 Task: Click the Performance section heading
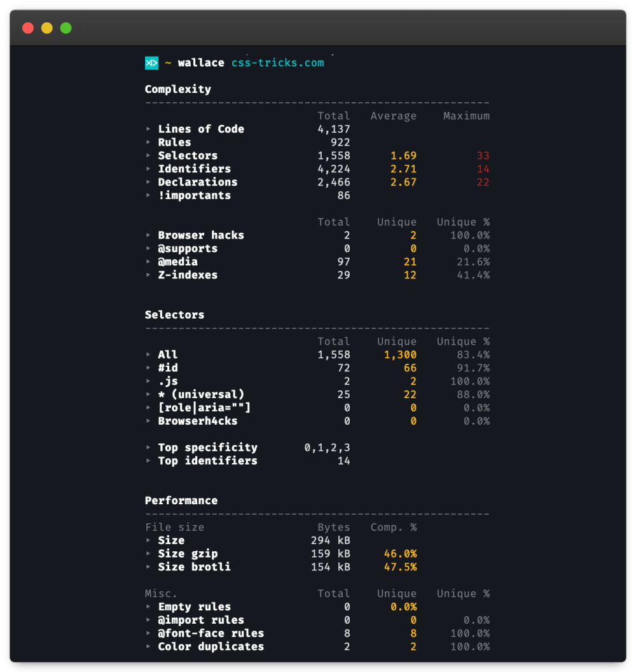click(x=181, y=500)
